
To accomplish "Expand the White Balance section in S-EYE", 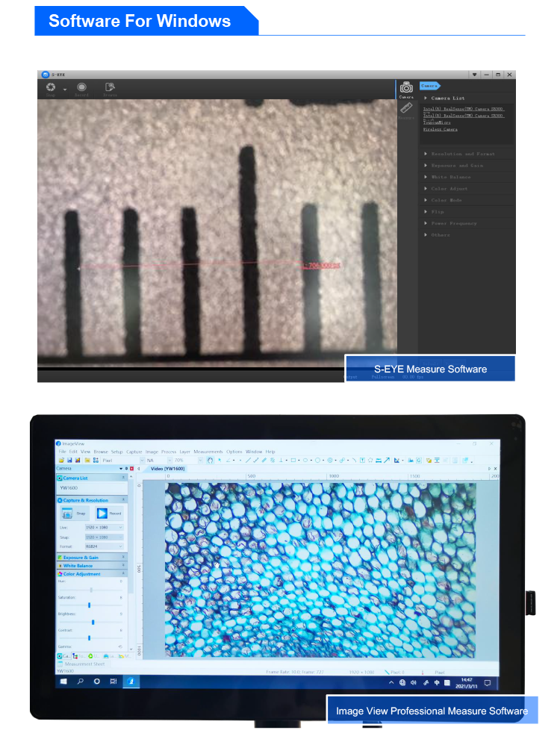I will pyautogui.click(x=451, y=177).
